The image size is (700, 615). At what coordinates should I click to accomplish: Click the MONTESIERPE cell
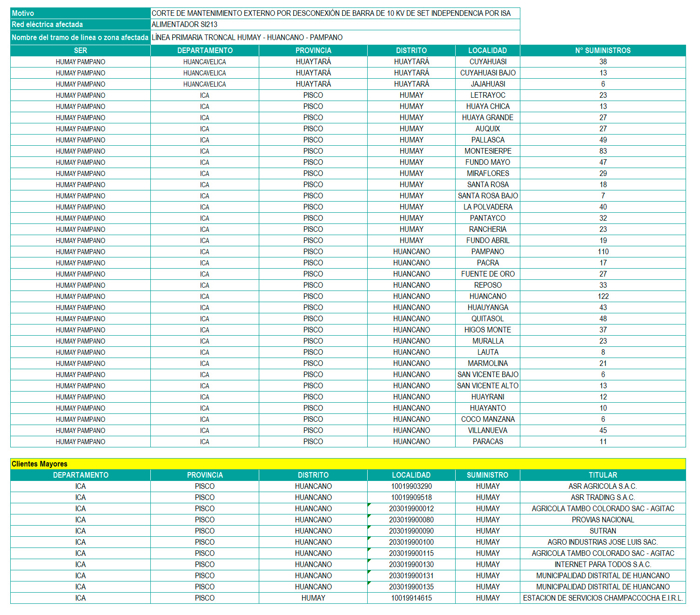pyautogui.click(x=488, y=151)
